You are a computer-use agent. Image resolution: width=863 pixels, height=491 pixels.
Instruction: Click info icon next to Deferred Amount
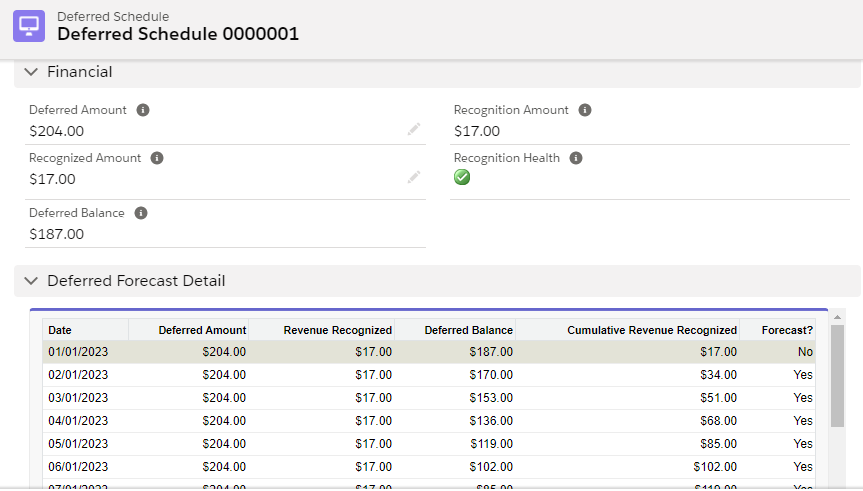pyautogui.click(x=143, y=110)
